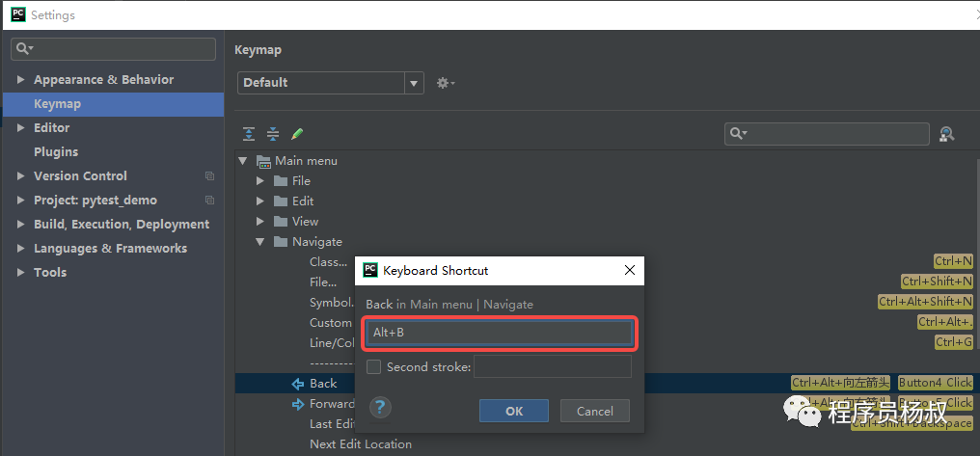Screen dimensions: 980x456
Task: Expand the Editor settings section
Action: click(21, 128)
